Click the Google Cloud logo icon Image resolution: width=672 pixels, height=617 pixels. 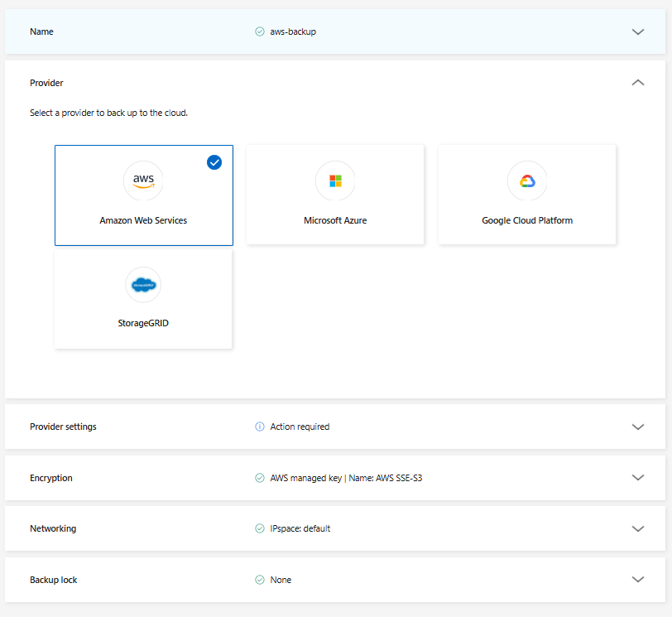[x=527, y=181]
